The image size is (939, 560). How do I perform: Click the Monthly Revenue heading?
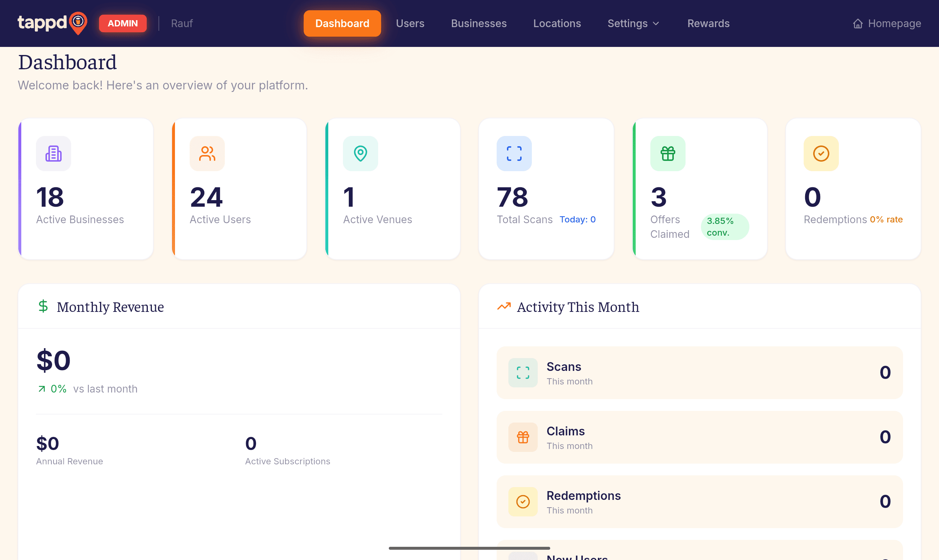coord(110,307)
